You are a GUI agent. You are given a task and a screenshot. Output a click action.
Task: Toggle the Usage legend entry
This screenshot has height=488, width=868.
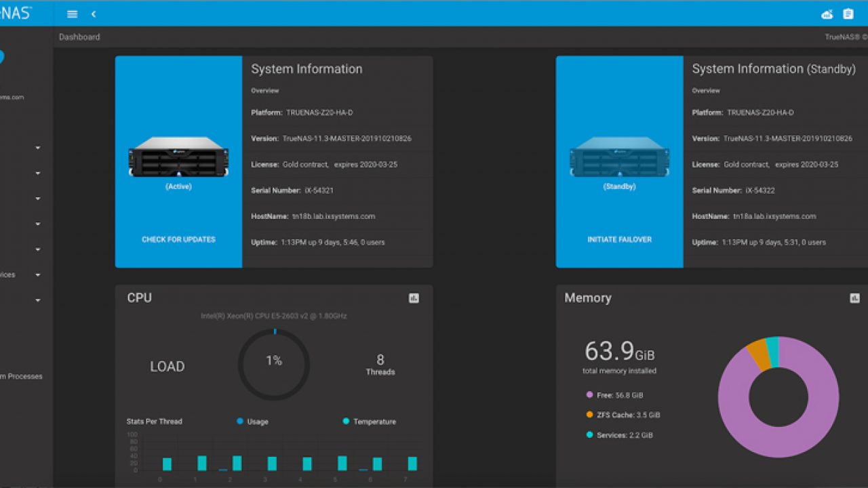[252, 422]
